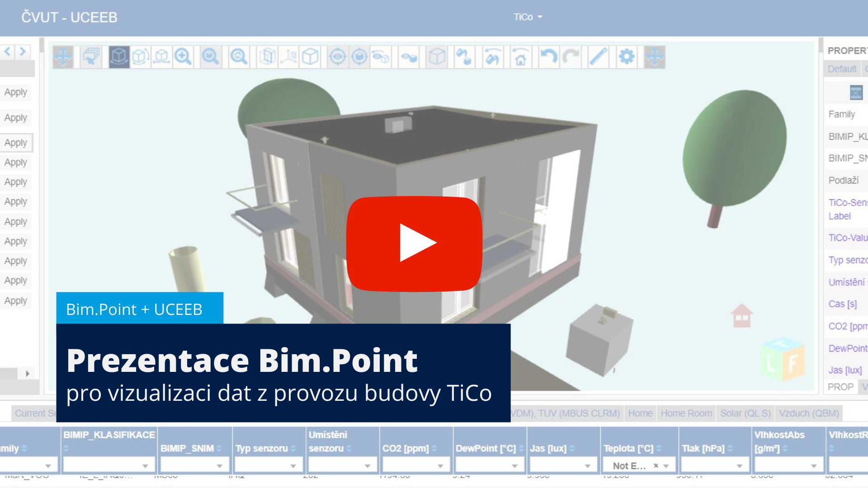The height and width of the screenshot is (488, 868).
Task: Click the zoom to home extent magnifier
Action: 239,57
